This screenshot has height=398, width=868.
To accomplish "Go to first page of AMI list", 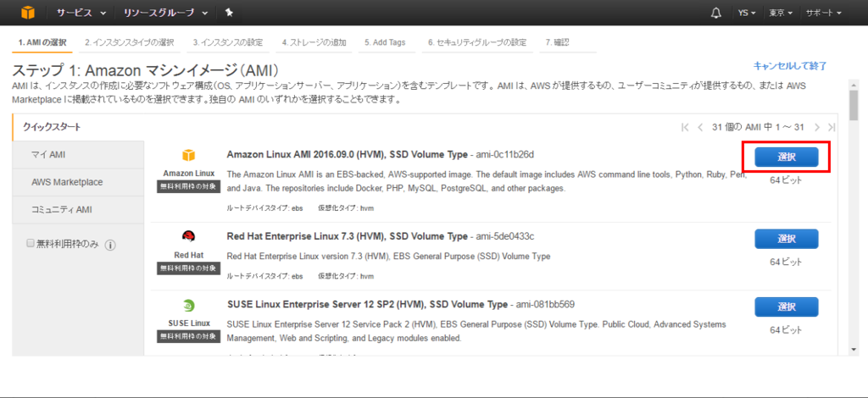I will [685, 127].
